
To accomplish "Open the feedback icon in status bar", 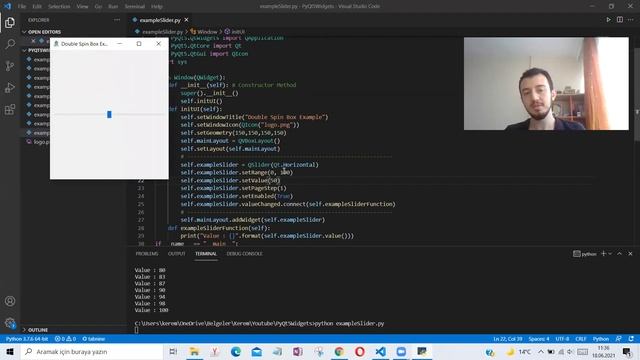I will (x=619, y=339).
